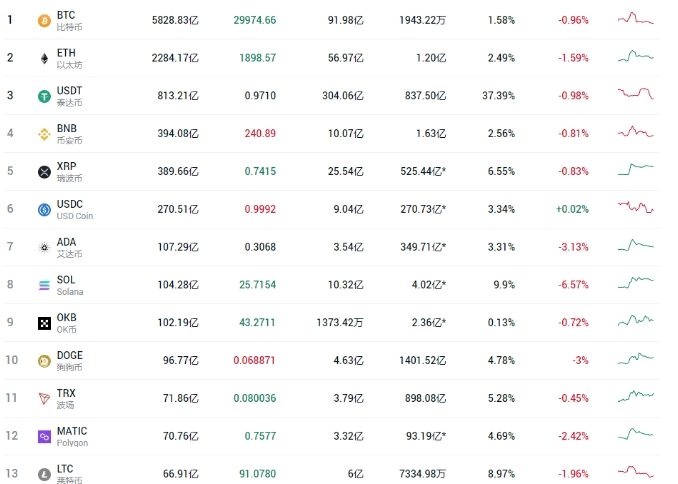Screen dimensions: 678x484
Task: Click the ADA Cardano icon
Action: 44,247
